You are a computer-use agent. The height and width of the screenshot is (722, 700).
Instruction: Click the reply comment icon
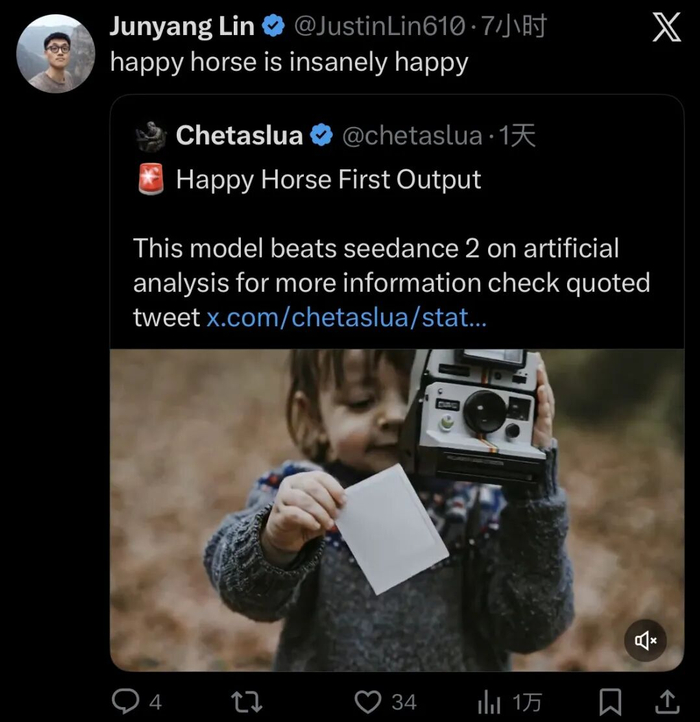[125, 701]
